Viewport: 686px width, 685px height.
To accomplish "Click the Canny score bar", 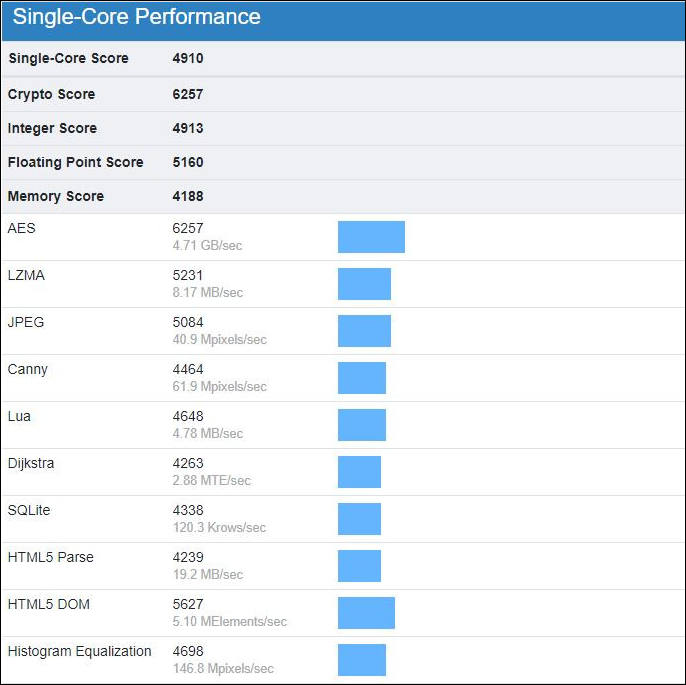I will 362,378.
